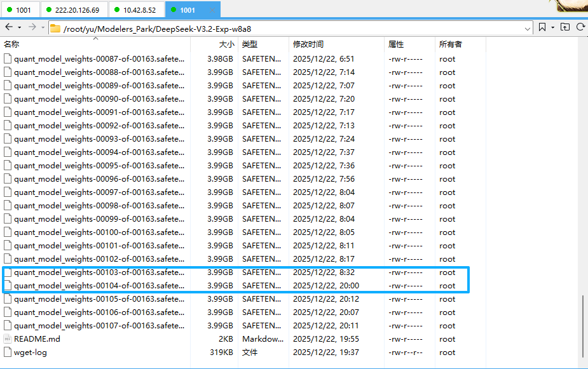This screenshot has width=588, height=369.
Task: Select file quant_model_weights-00091-of-00163
Action: 99,112
